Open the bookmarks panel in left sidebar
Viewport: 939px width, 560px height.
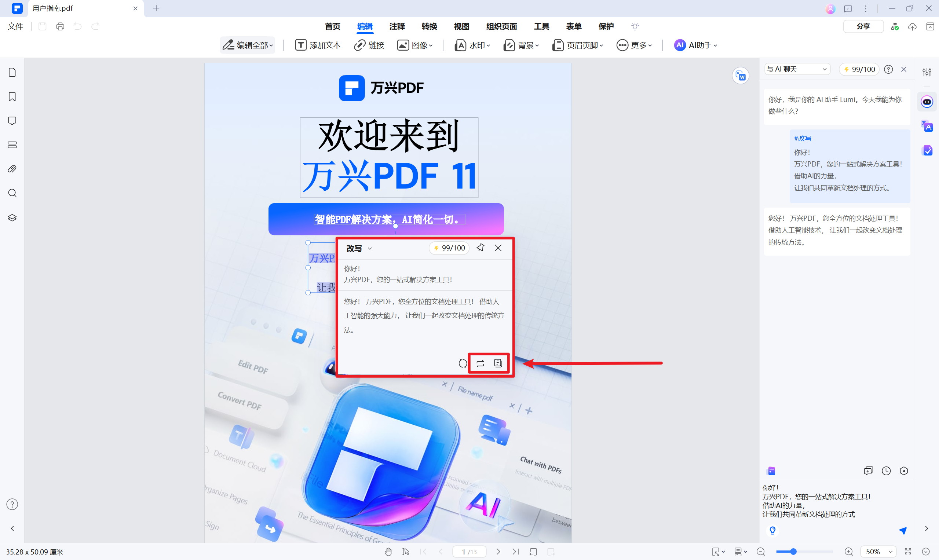[12, 96]
